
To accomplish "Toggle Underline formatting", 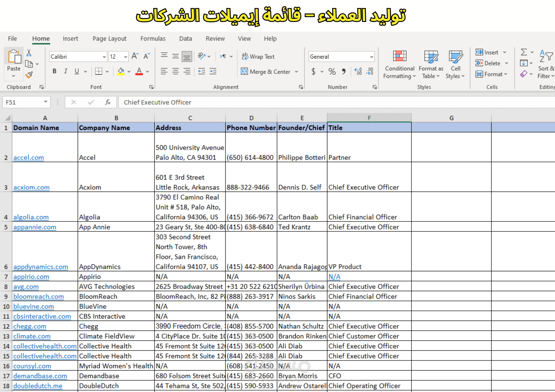I will 77,71.
